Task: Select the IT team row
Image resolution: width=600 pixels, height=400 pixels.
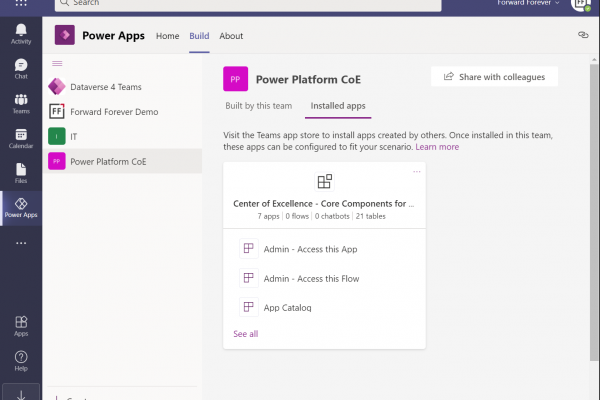Action: (122, 136)
